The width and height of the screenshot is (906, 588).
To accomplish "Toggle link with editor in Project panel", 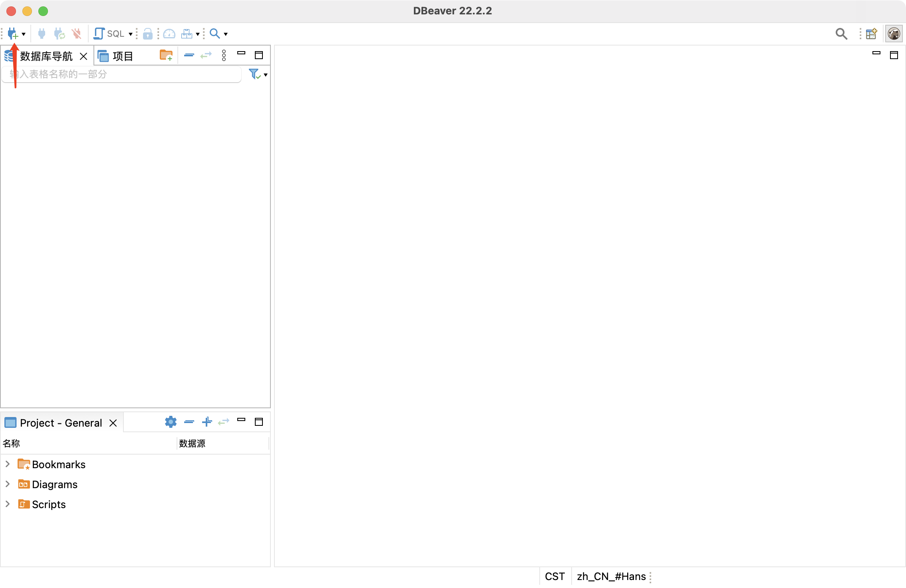I will tap(224, 422).
